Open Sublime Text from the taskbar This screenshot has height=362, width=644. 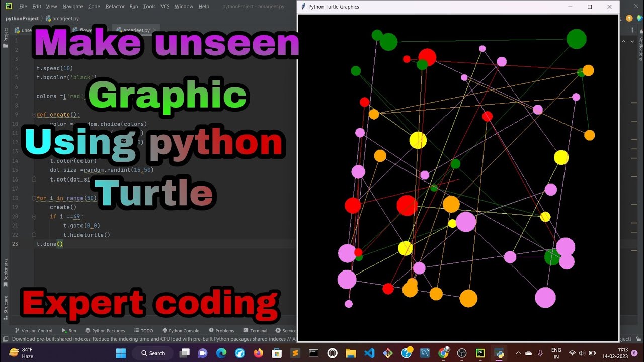pos(295,353)
